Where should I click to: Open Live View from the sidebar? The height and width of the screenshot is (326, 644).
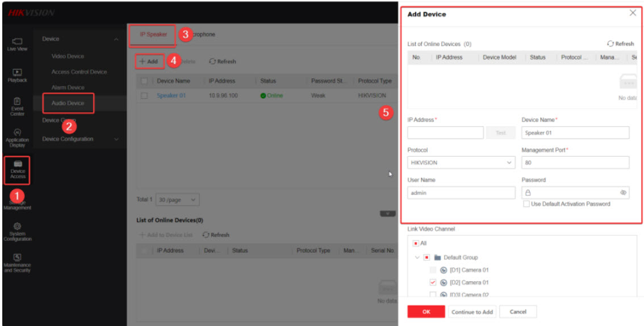coord(17,44)
